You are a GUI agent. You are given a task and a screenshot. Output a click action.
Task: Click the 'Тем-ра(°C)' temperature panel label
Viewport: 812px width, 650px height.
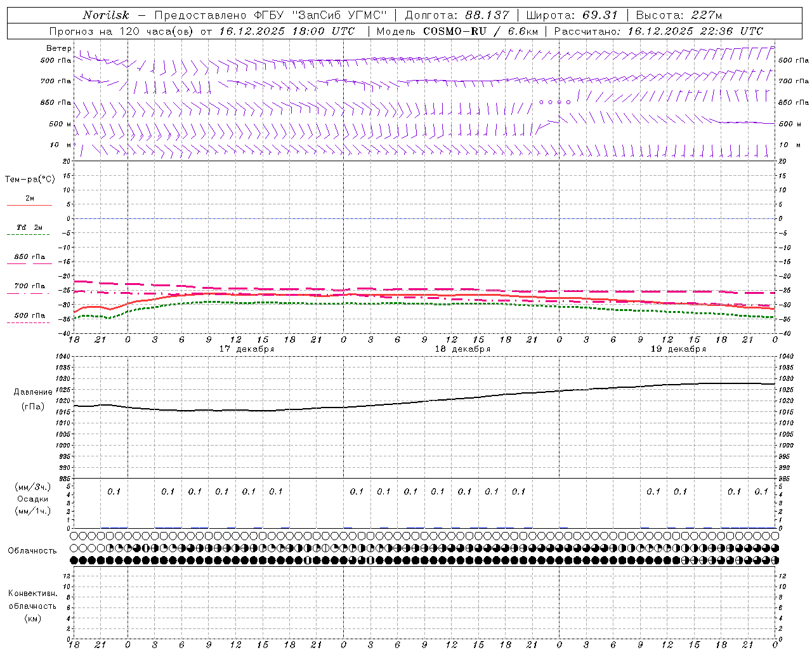(x=30, y=180)
